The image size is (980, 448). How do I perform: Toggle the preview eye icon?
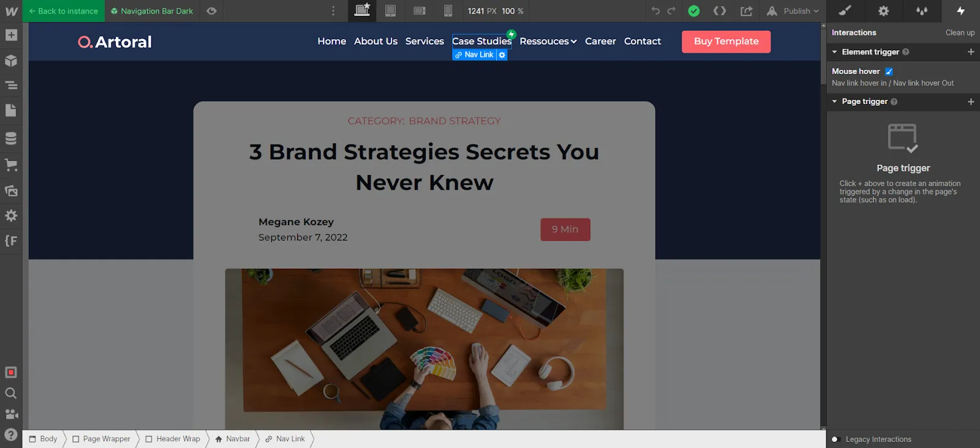click(211, 11)
